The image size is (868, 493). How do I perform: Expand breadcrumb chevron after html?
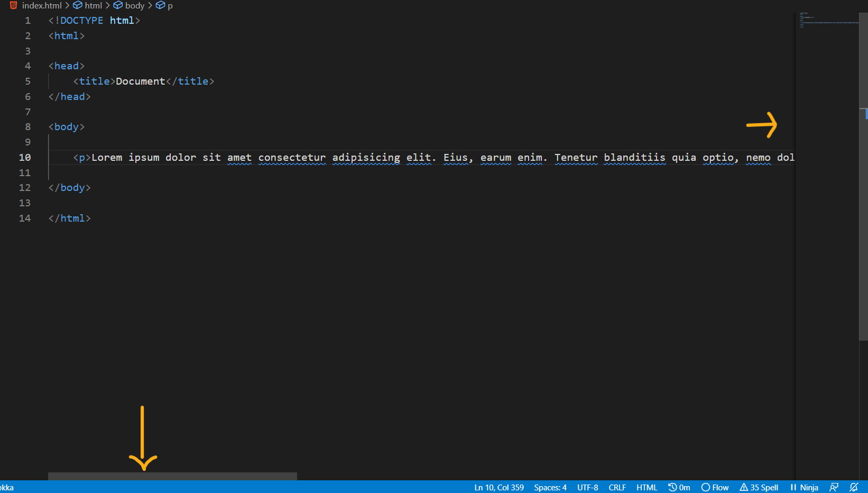coord(108,5)
